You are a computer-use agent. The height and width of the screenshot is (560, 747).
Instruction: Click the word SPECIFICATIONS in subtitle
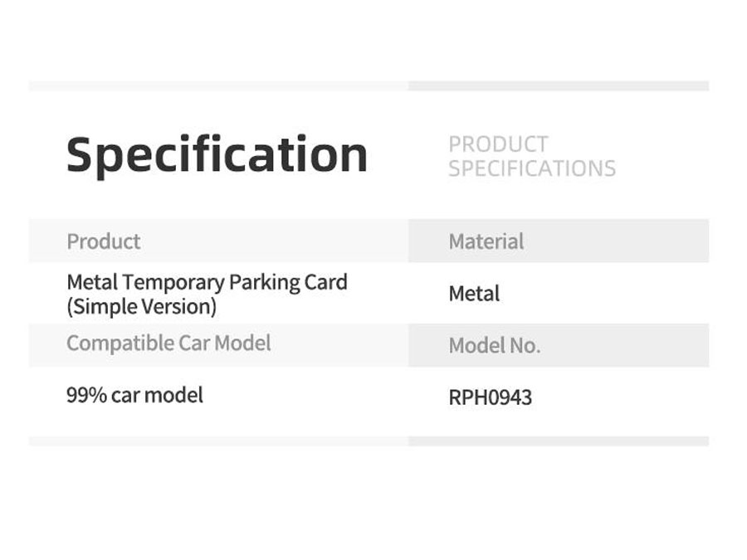pyautogui.click(x=532, y=168)
